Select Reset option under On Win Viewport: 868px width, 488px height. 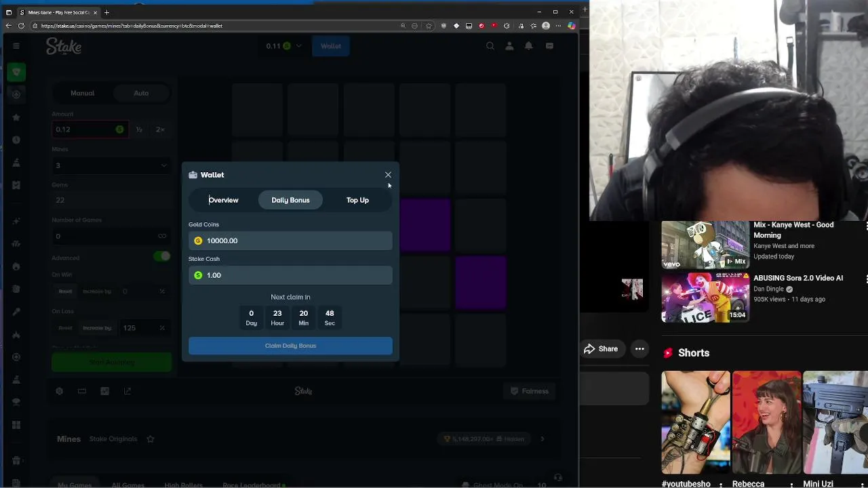(x=65, y=291)
